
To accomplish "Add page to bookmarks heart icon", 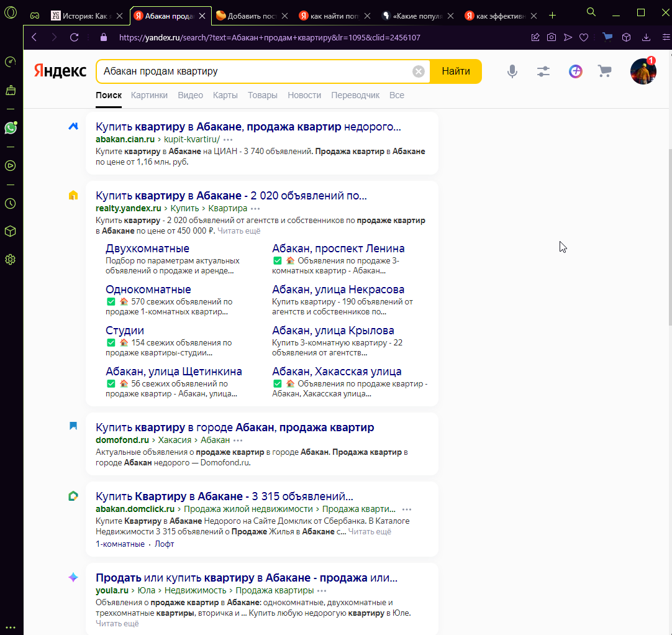I will pyautogui.click(x=584, y=37).
